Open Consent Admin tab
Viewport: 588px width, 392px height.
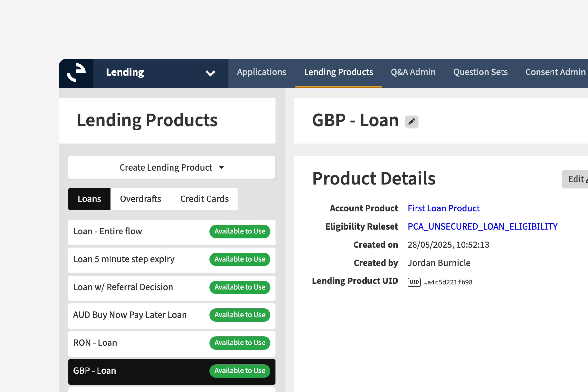coord(555,72)
